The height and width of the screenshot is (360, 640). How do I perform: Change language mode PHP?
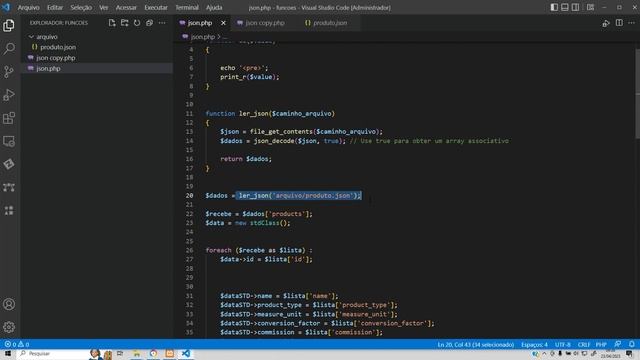601,344
